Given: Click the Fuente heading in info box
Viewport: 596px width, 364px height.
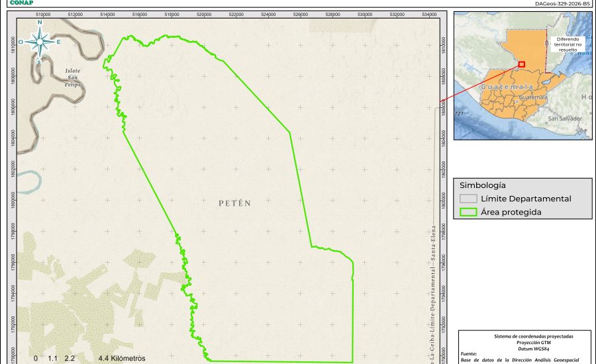Looking at the screenshot, I should pyautogui.click(x=470, y=353).
